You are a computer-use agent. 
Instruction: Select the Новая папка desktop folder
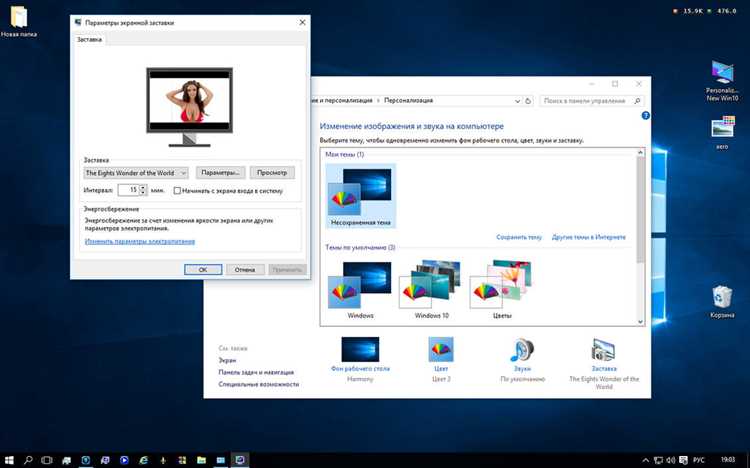pos(19,21)
